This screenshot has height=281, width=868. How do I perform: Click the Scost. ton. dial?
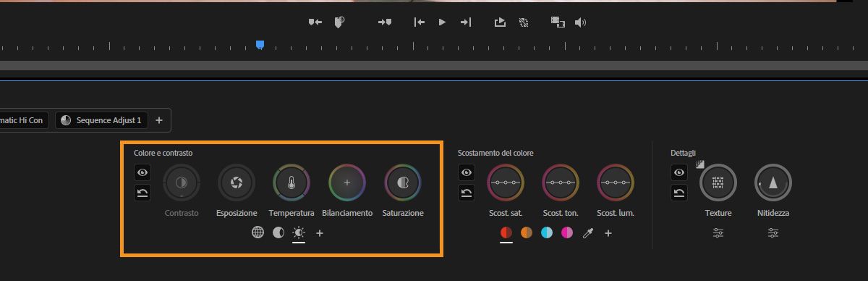(x=561, y=183)
